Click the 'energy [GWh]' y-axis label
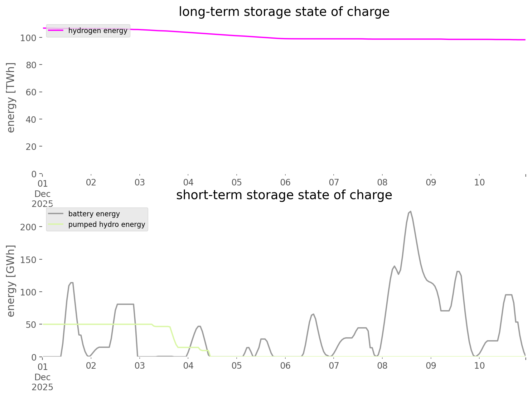The image size is (532, 398). pyautogui.click(x=11, y=281)
